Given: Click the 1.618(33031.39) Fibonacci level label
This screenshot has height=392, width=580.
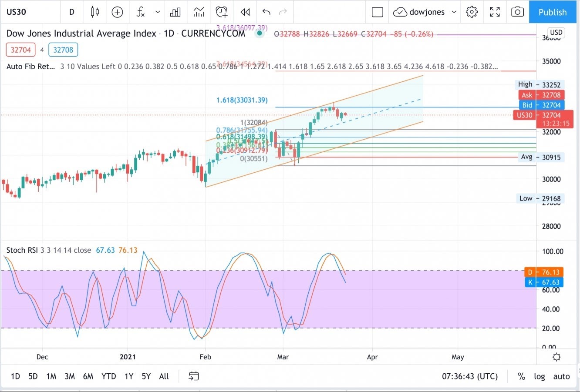Looking at the screenshot, I should tap(242, 100).
